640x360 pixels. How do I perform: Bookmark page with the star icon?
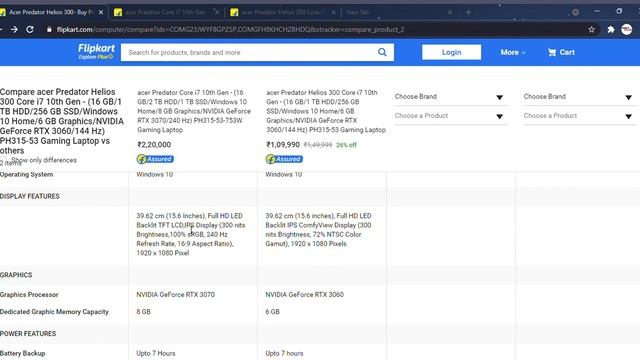pos(591,29)
